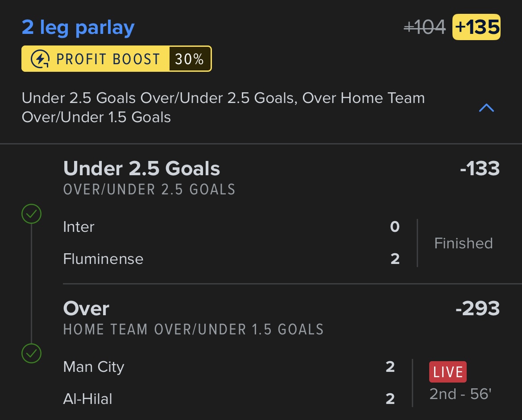Tap the -133 odds value
The width and height of the screenshot is (522, 420).
[x=480, y=169]
